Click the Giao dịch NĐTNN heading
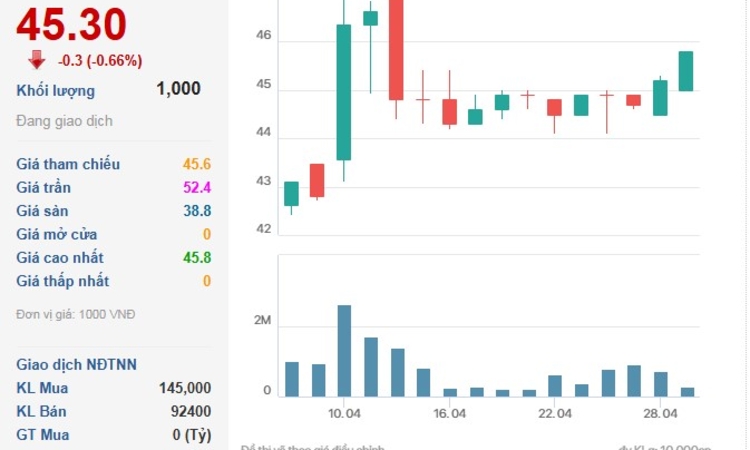The image size is (750, 450). [77, 365]
